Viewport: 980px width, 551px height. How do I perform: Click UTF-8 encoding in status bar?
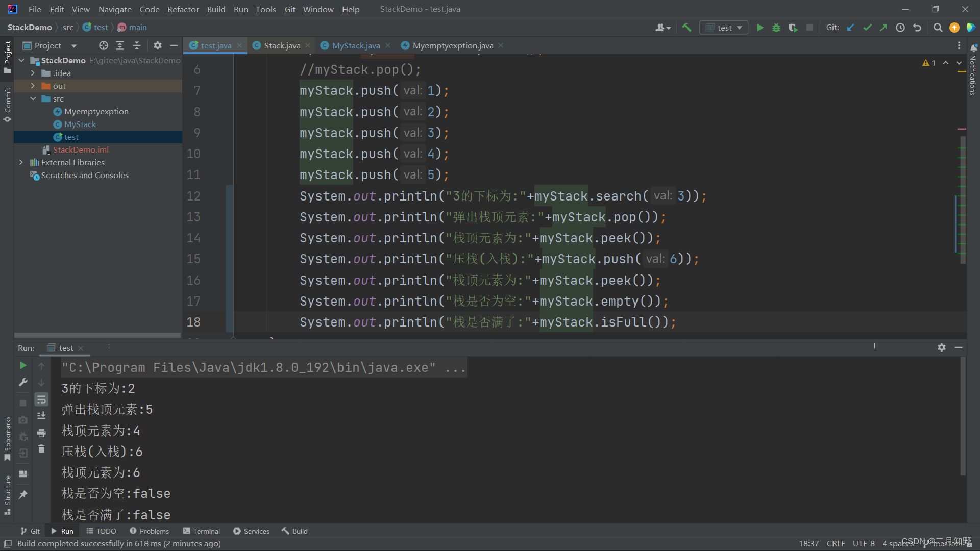pos(864,543)
